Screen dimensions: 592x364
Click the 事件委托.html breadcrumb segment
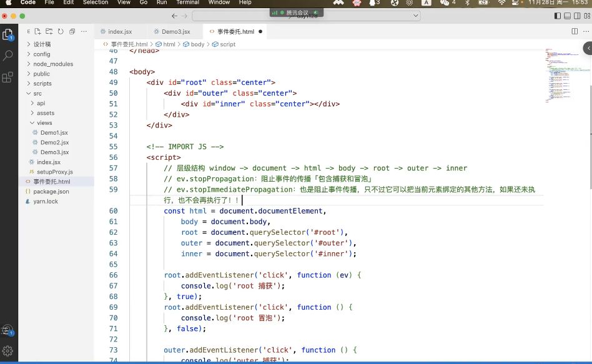126,44
